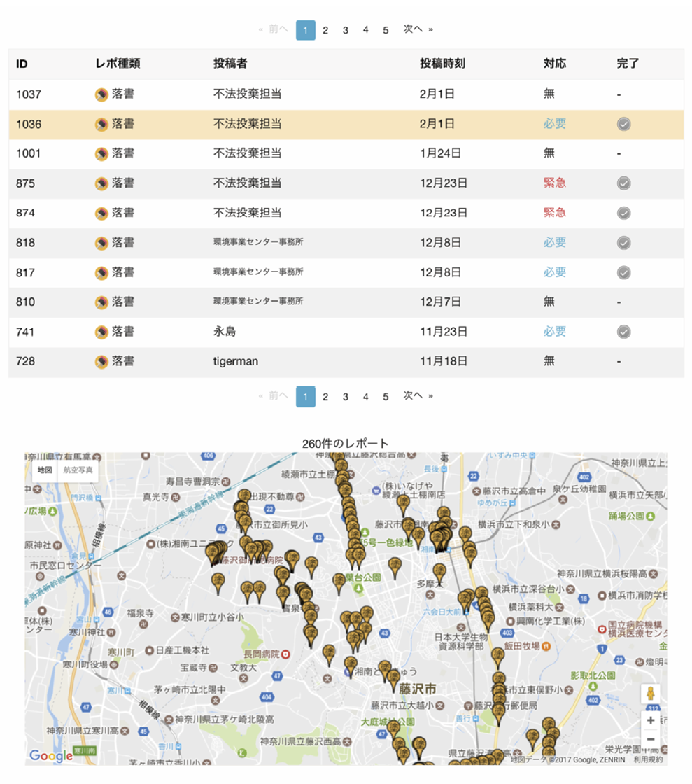Open the 利用規約 link on the map
This screenshot has height=784, width=692.
tap(648, 759)
